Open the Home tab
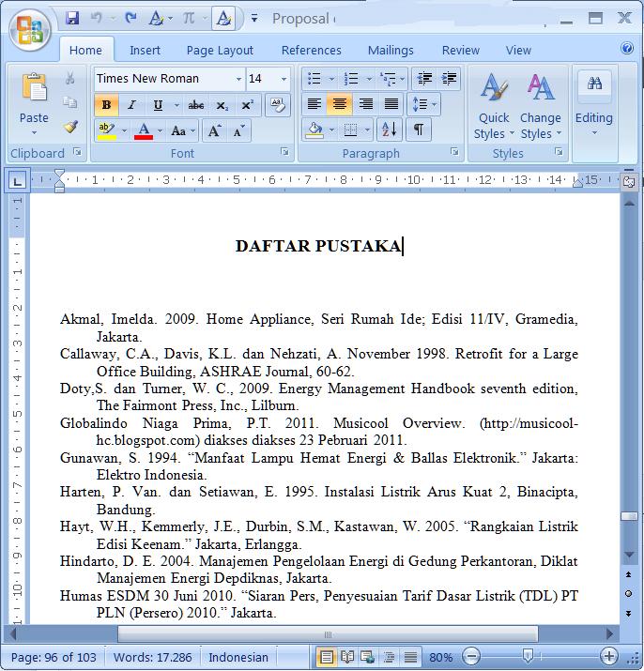 coord(85,50)
